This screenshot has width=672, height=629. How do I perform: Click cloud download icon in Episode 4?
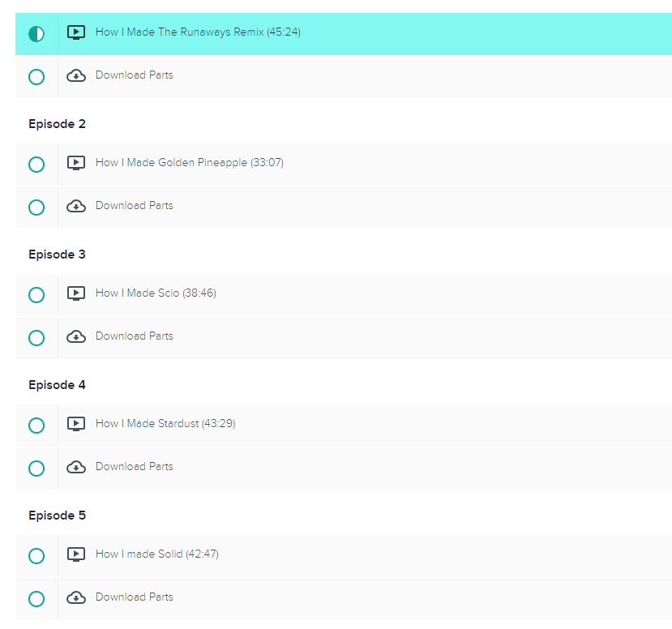(x=76, y=467)
